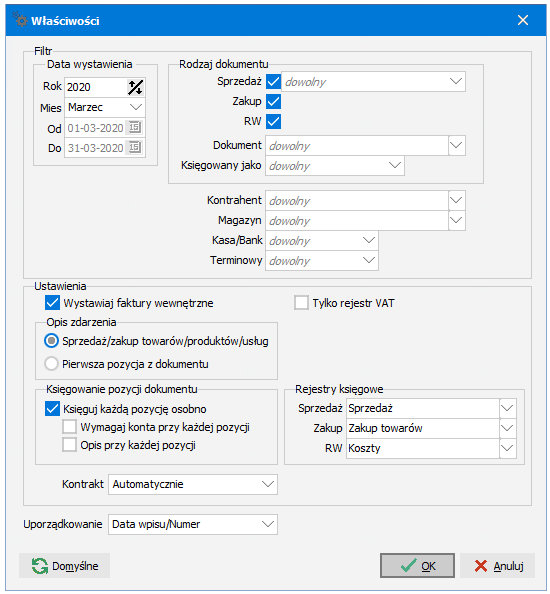Click the red X icon on Anuluj
This screenshot has width=550, height=594.
coord(481,566)
